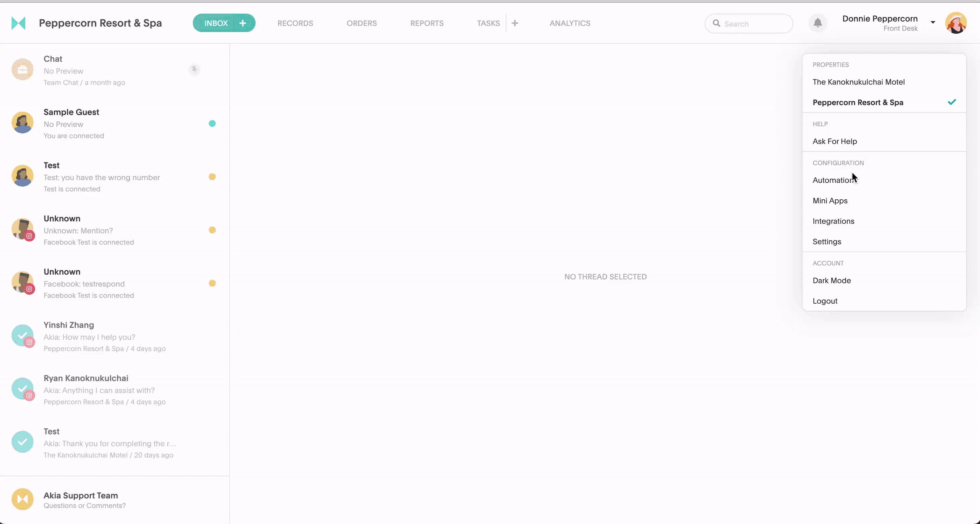Click Ask For Help support link
Image resolution: width=980 pixels, height=524 pixels.
pos(835,140)
